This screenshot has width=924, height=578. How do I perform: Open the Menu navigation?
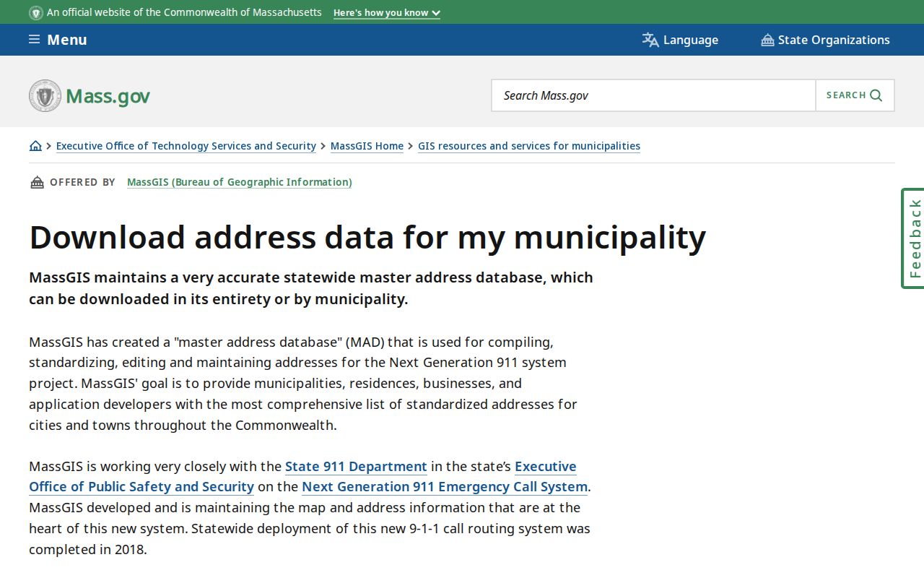(x=58, y=40)
